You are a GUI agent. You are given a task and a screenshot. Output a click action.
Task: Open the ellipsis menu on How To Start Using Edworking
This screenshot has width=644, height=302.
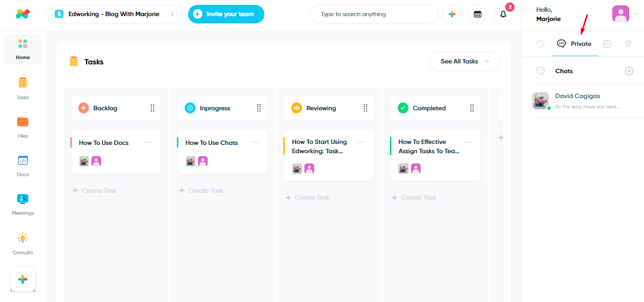coord(362,142)
